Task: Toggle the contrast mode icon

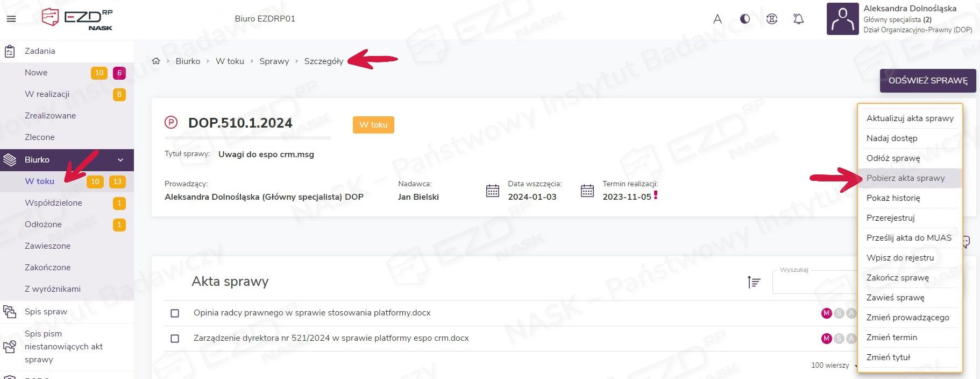Action: 745,19
